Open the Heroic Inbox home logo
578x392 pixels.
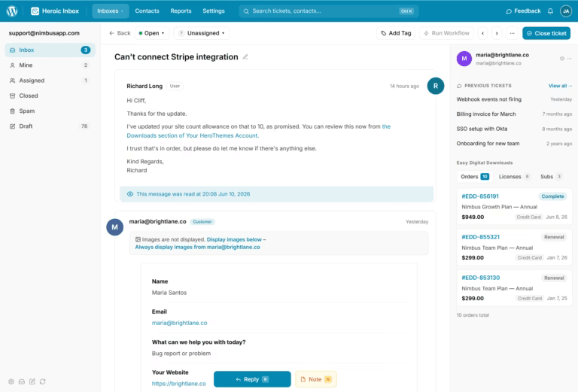point(55,11)
